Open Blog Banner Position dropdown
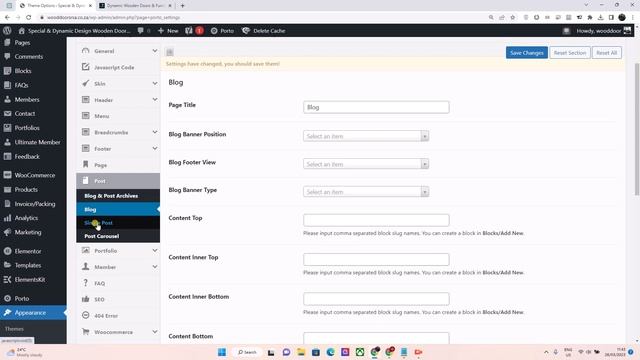Viewport: 640px width, 360px height. pos(366,136)
